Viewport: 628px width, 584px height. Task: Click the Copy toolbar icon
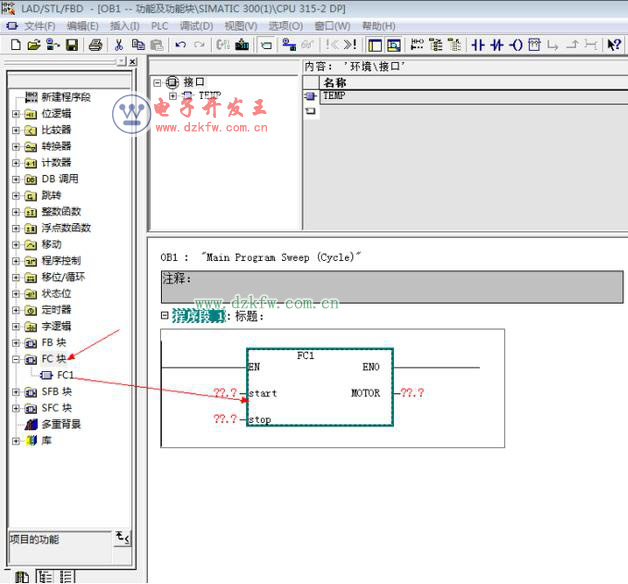pyautogui.click(x=138, y=45)
